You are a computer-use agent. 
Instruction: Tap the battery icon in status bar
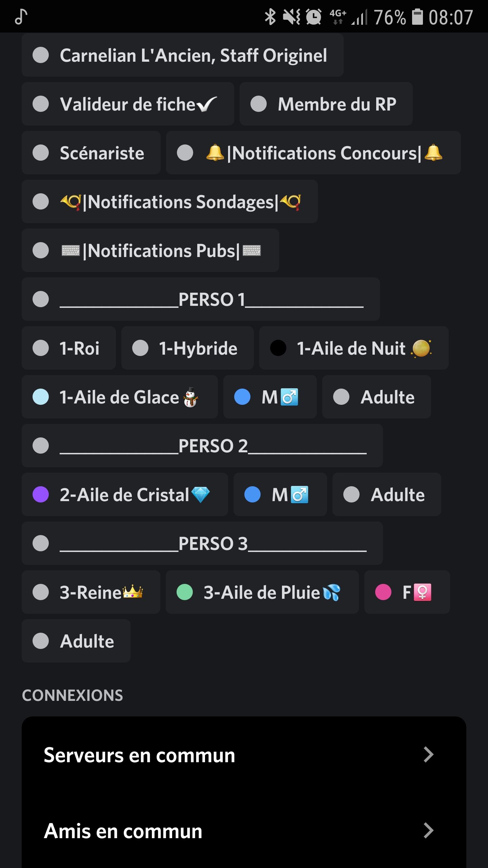[417, 17]
